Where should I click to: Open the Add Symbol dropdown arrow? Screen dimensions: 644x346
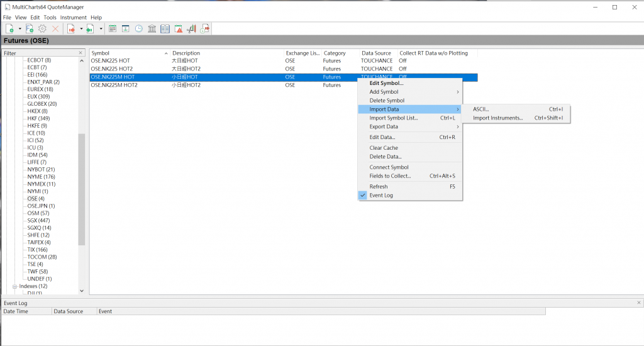(x=19, y=29)
